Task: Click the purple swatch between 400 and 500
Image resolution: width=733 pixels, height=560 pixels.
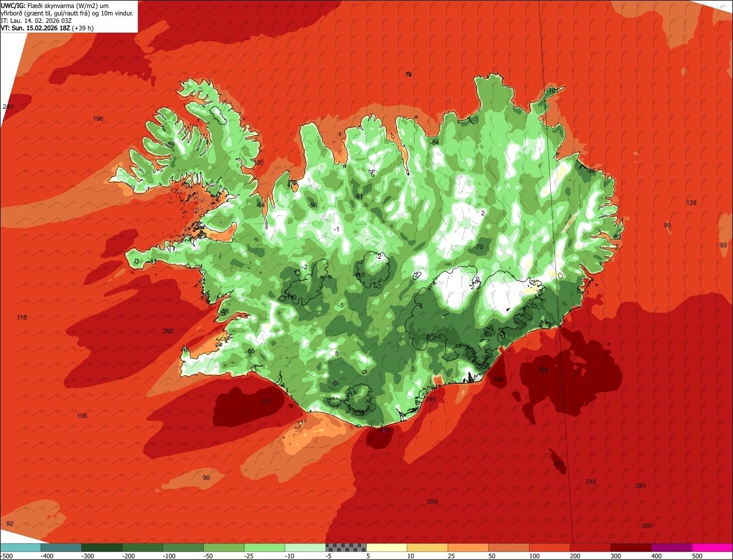Action: click(x=671, y=547)
